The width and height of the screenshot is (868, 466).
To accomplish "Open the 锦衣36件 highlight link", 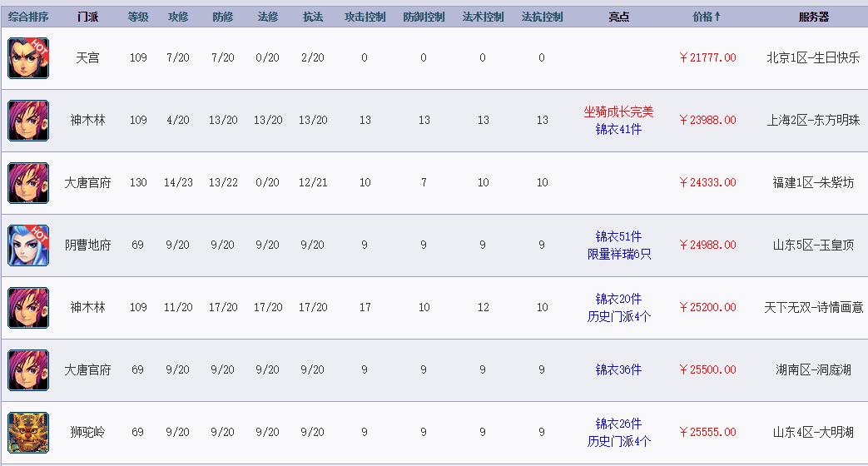I will coord(618,370).
